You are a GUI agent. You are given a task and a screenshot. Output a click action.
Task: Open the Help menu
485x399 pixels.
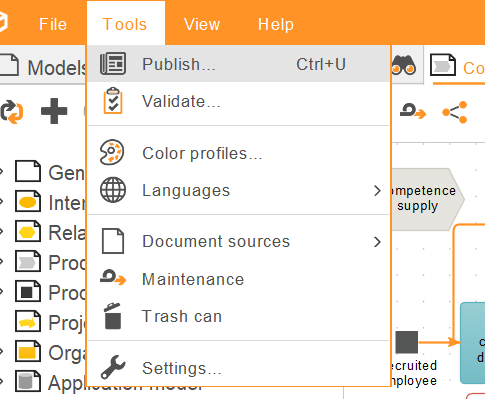point(276,24)
